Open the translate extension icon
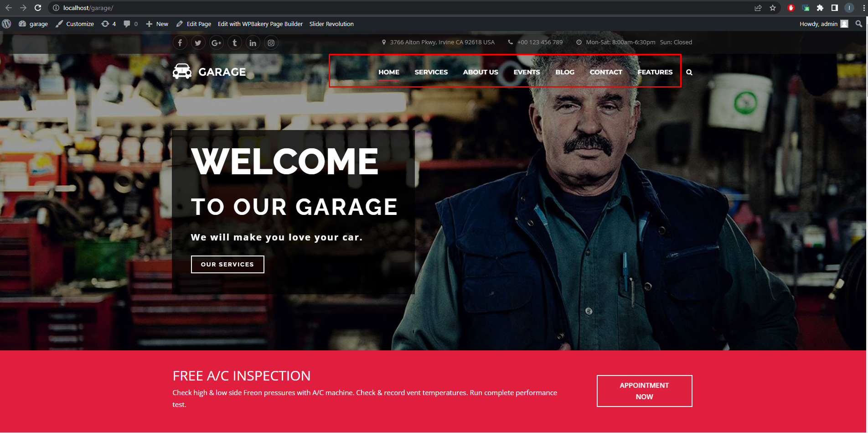 [806, 8]
